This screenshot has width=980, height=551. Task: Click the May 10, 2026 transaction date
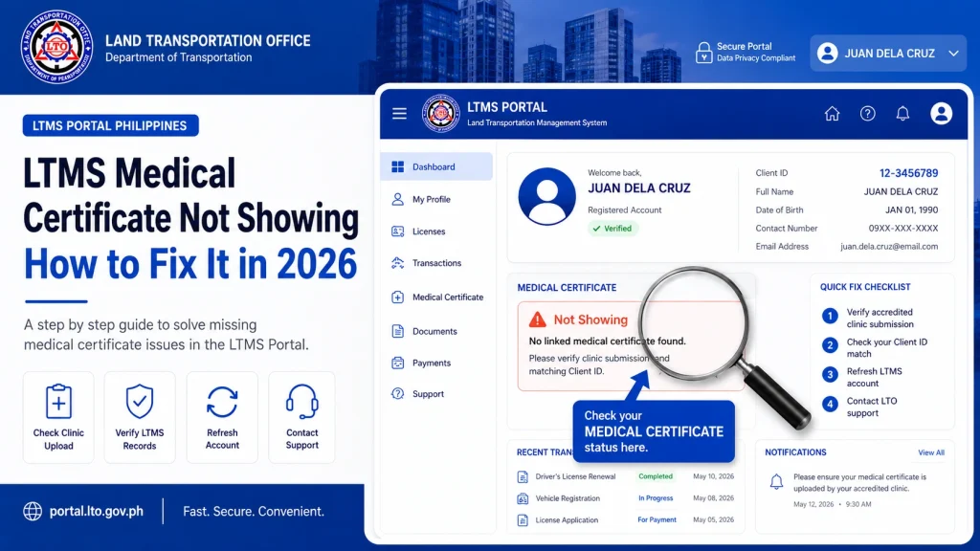713,476
